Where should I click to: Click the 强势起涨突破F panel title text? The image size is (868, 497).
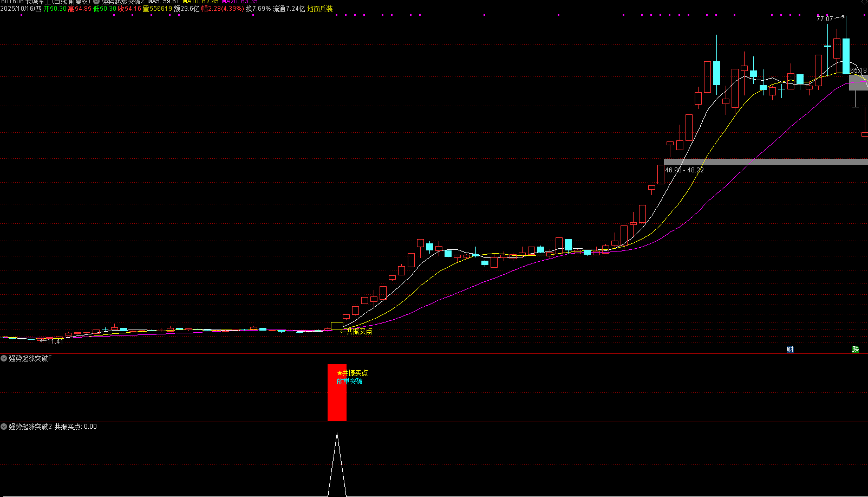coord(30,358)
